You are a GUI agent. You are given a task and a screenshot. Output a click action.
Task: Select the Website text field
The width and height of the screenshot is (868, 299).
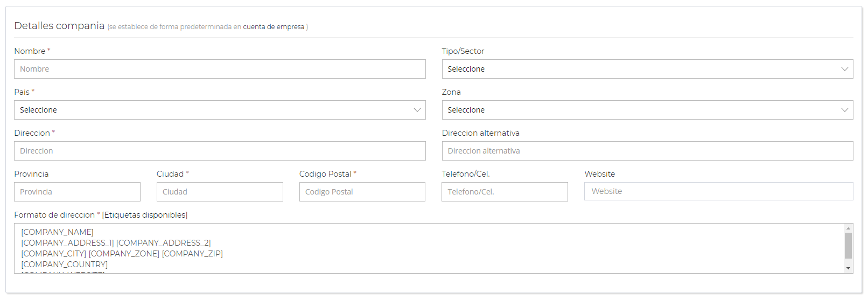[718, 191]
